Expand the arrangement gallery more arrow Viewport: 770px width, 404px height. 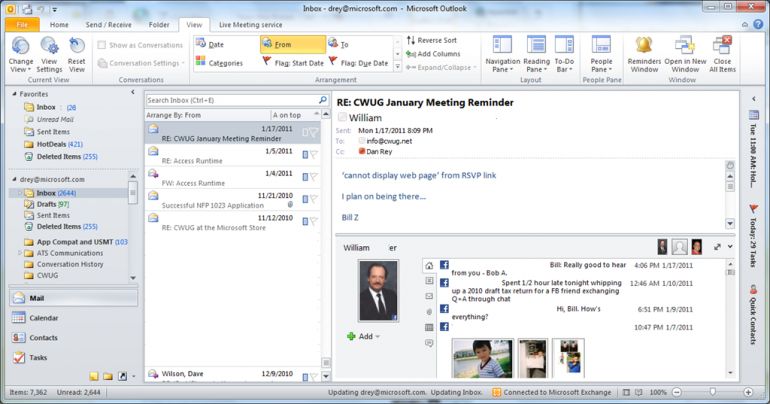click(x=398, y=67)
